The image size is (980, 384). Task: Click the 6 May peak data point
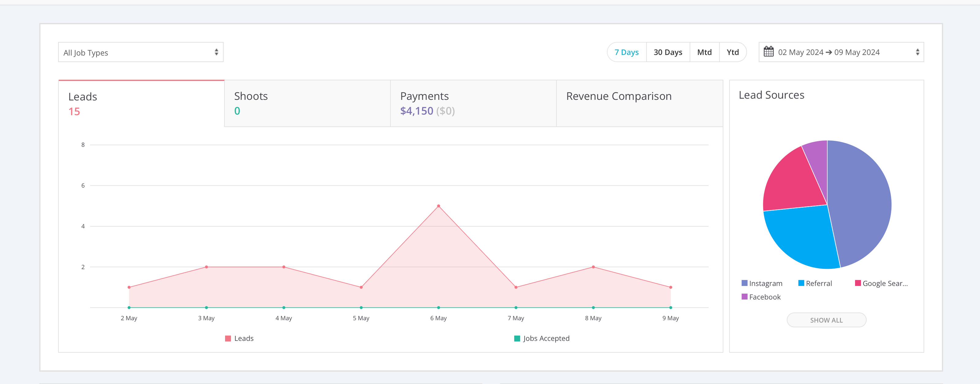pyautogui.click(x=438, y=206)
